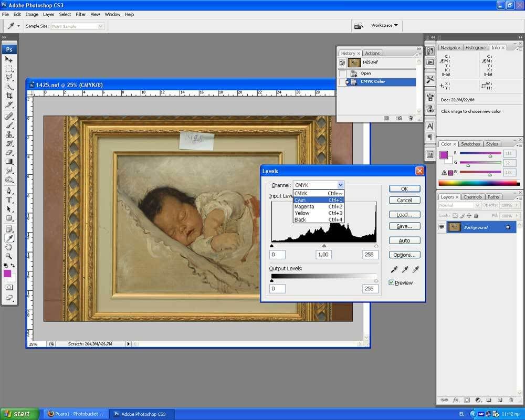The width and height of the screenshot is (525, 420).
Task: Click the black point eyedropper in Levels
Action: [x=393, y=269]
